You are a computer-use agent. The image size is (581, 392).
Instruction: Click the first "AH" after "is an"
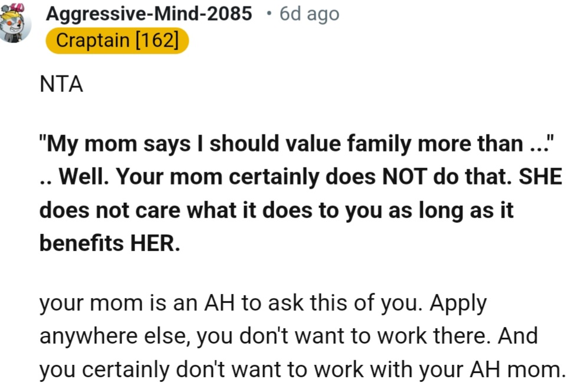point(219,303)
